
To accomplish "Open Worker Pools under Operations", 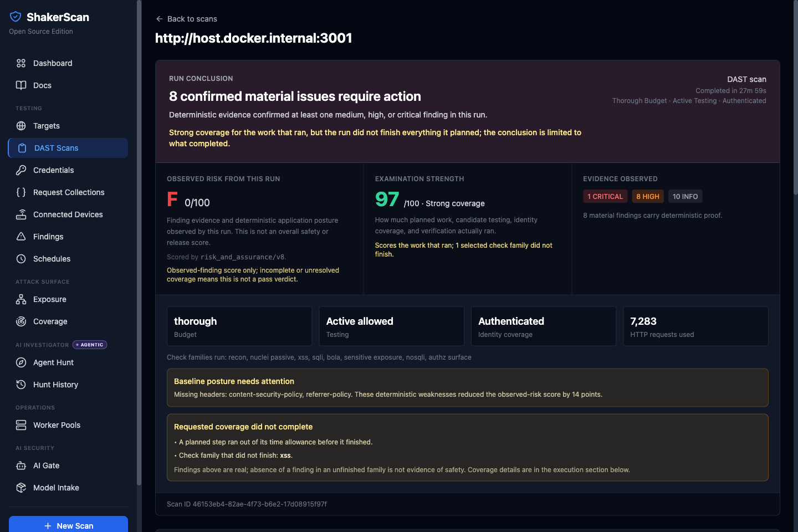I will point(68,425).
